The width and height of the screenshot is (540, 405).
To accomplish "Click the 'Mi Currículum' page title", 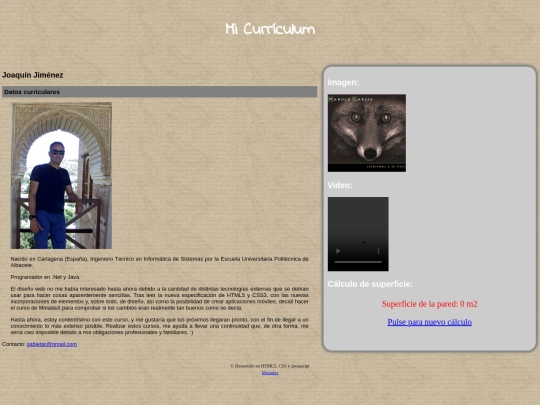I will point(270,29).
